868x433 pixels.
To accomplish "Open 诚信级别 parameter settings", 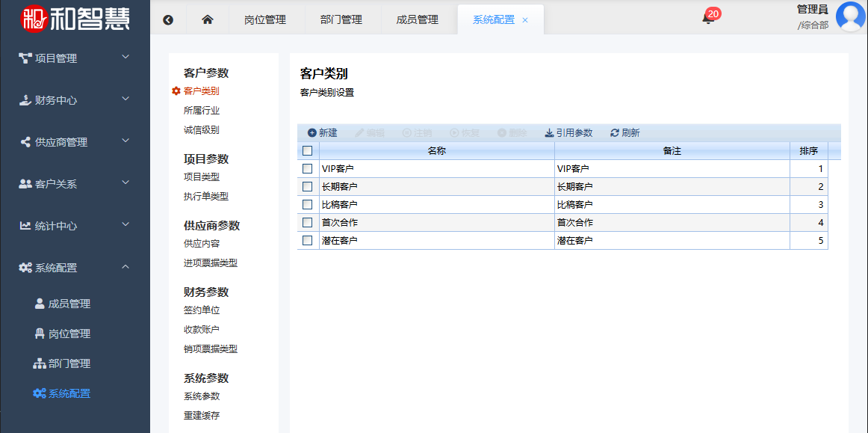I will pyautogui.click(x=202, y=130).
